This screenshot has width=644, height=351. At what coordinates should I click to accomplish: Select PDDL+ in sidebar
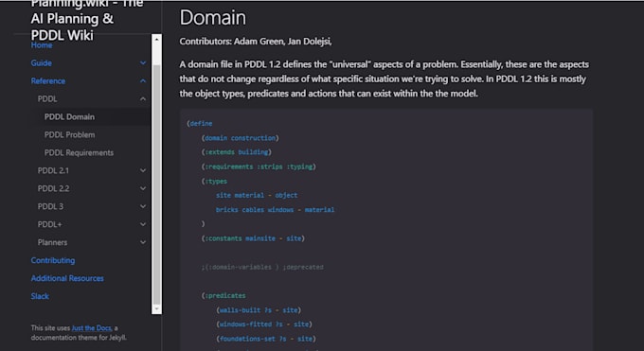[x=49, y=224]
